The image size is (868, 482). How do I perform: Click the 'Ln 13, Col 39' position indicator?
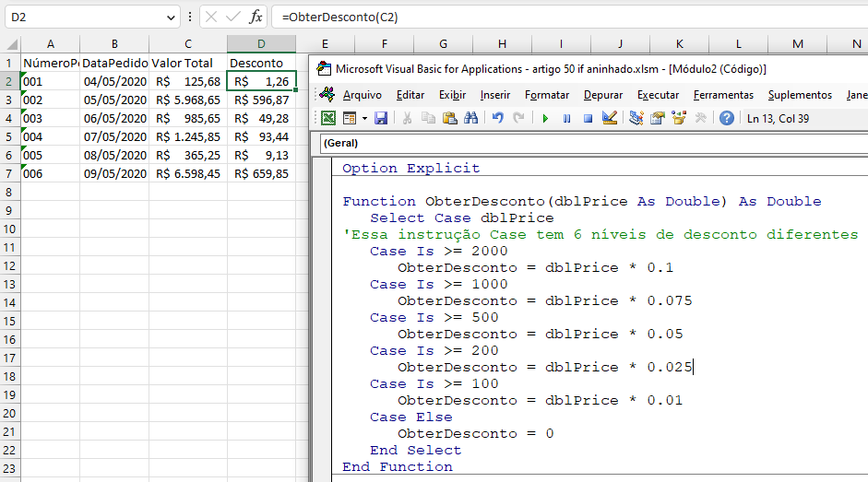pyautogui.click(x=778, y=118)
